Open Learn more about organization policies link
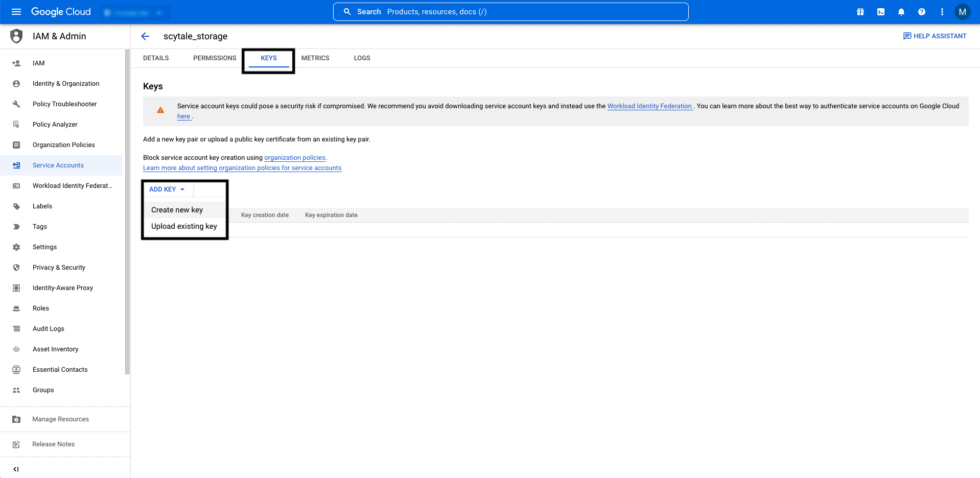The width and height of the screenshot is (980, 478). pos(242,168)
